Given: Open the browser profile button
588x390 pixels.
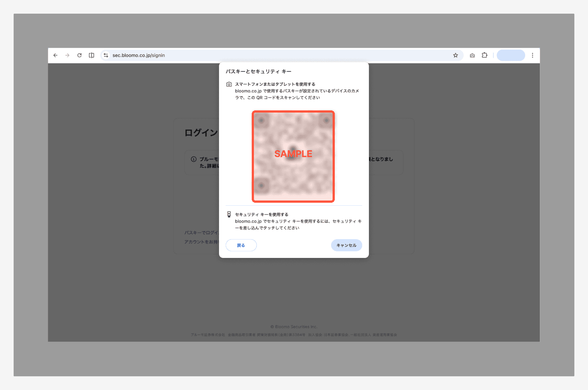Looking at the screenshot, I should point(511,55).
